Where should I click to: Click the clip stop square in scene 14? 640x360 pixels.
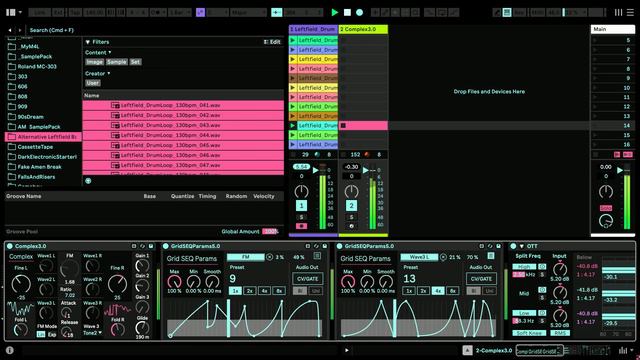click(343, 126)
